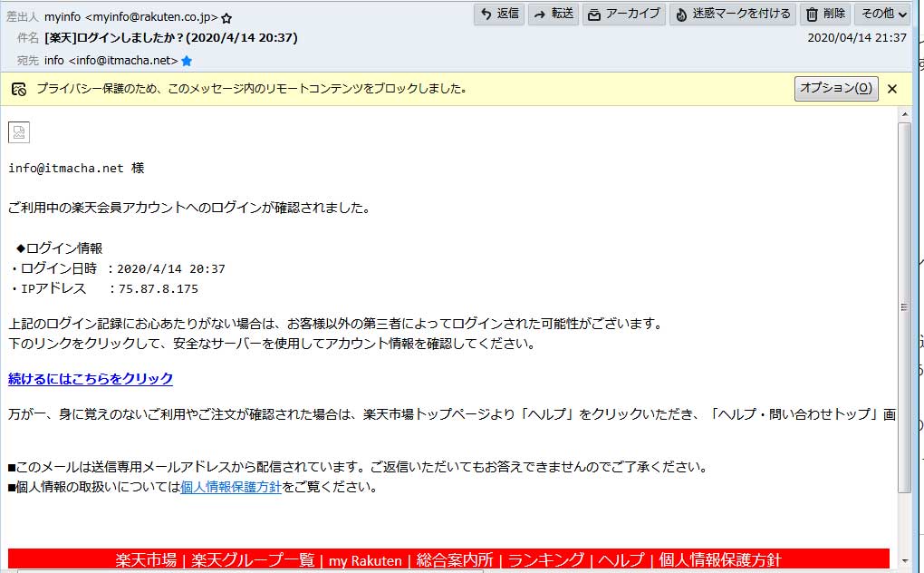Open the 個人情報保護方針 link in body
Image resolution: width=924 pixels, height=573 pixels.
point(231,487)
